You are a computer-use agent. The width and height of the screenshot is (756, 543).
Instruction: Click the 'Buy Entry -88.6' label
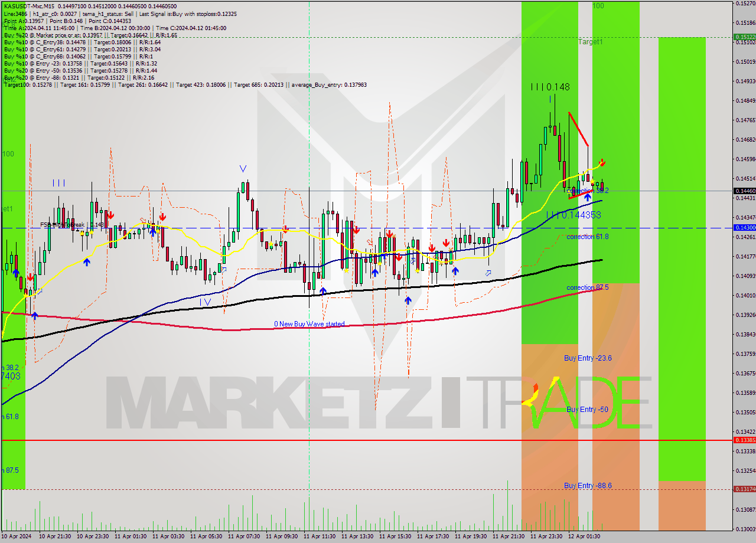[588, 486]
